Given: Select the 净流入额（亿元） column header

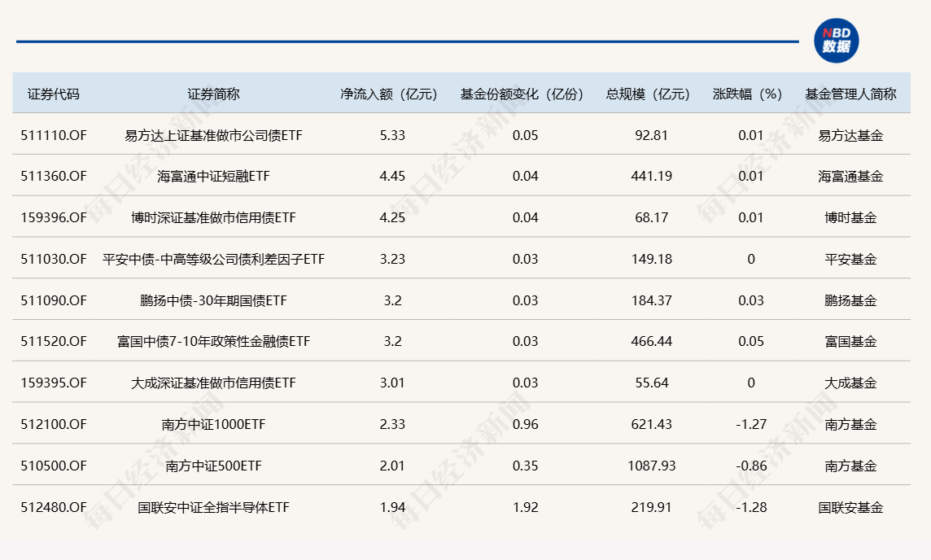Looking at the screenshot, I should pos(389,94).
